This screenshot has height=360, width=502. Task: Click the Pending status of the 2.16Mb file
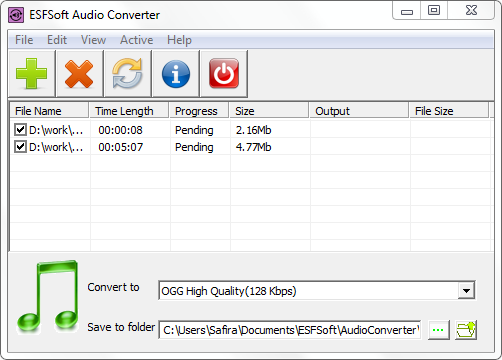click(194, 130)
